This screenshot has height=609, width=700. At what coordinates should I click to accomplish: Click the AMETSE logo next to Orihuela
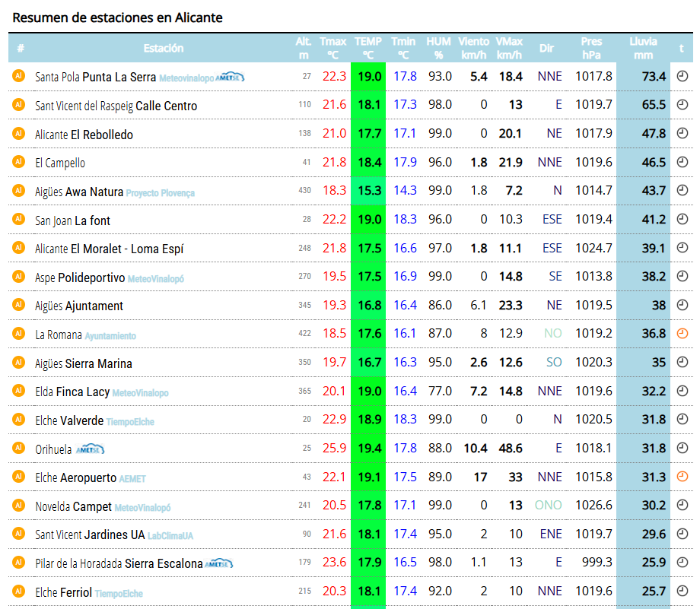click(90, 449)
